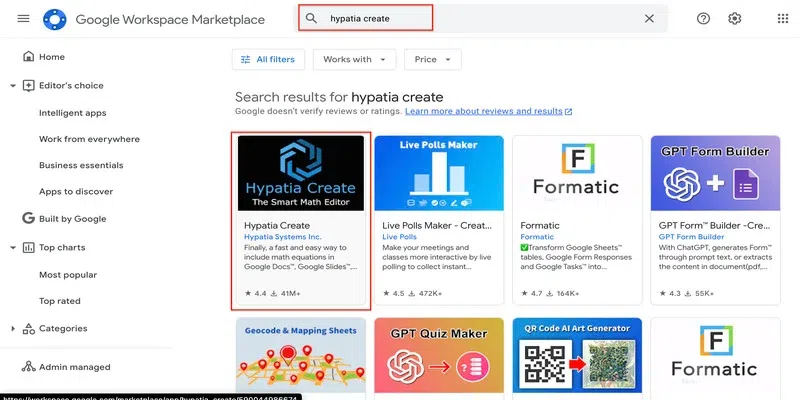Click the 4.4 rating on Hypatia Create
The image size is (800, 400).
click(256, 293)
